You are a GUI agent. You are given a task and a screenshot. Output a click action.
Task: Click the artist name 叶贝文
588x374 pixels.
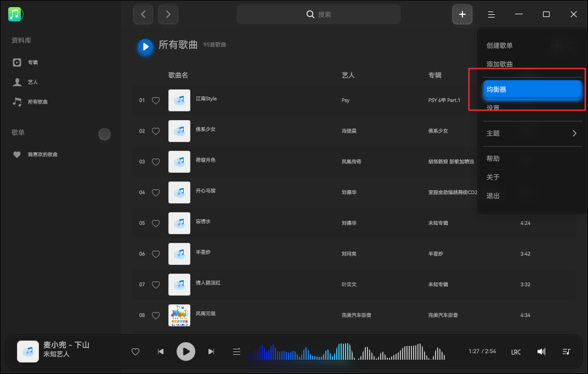click(x=349, y=285)
